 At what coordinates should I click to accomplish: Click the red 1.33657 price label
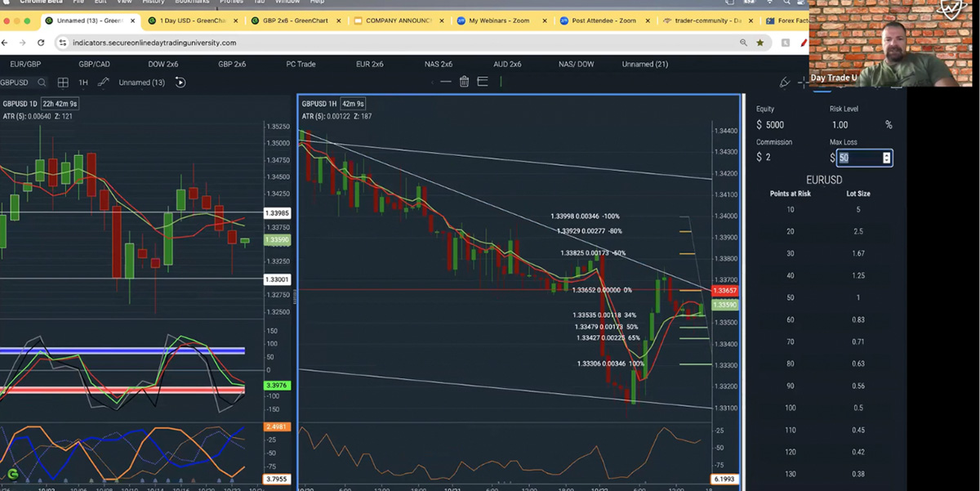724,291
